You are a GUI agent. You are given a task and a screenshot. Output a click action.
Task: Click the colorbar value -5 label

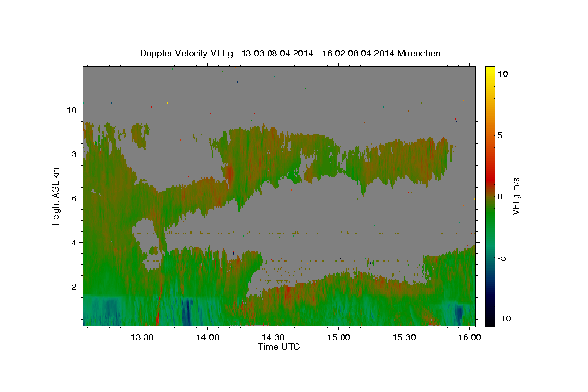click(x=502, y=258)
